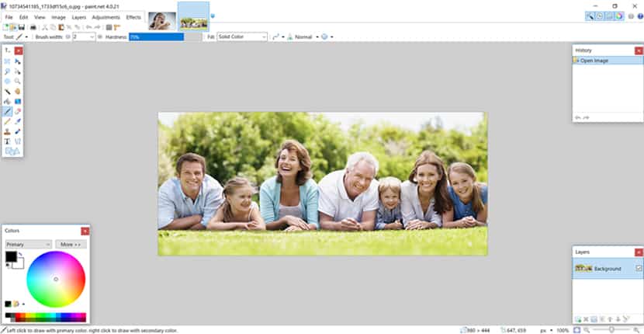This screenshot has height=334, width=644.
Task: Open the Primary color selector dropdown
Action: pos(29,245)
